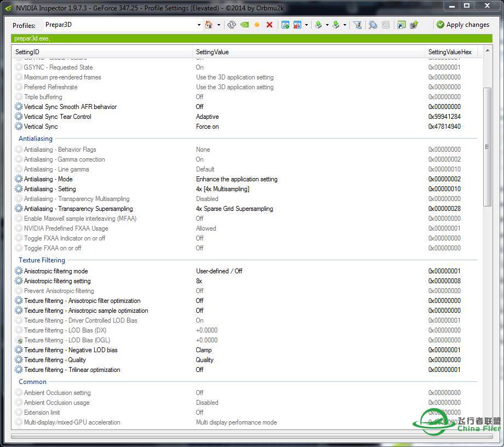Click the magnifier scan icon in toolbar

pyautogui.click(x=373, y=25)
